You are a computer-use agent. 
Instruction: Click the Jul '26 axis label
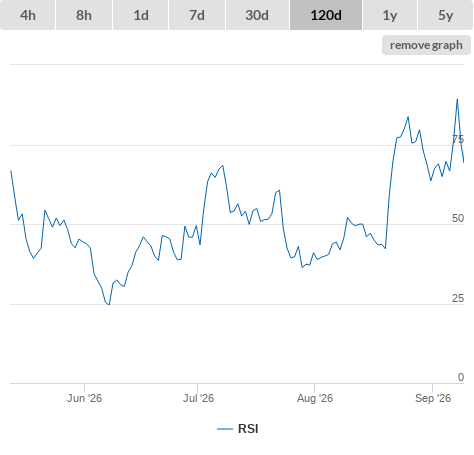198,398
